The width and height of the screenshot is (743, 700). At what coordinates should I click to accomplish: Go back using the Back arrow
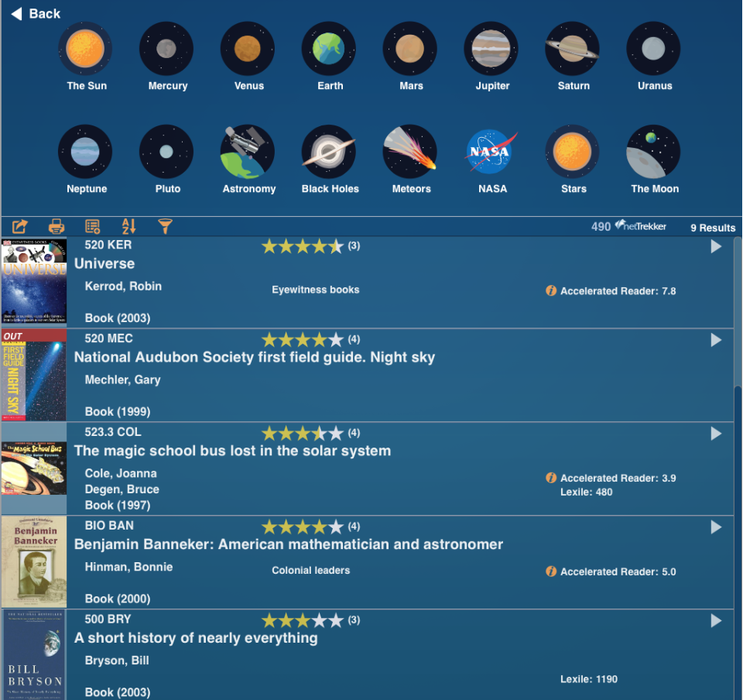coord(36,14)
